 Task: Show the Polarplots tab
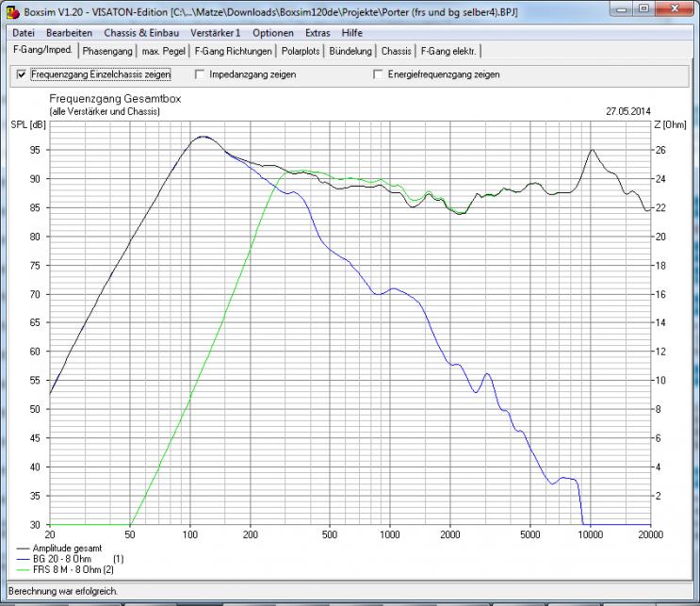pyautogui.click(x=301, y=51)
